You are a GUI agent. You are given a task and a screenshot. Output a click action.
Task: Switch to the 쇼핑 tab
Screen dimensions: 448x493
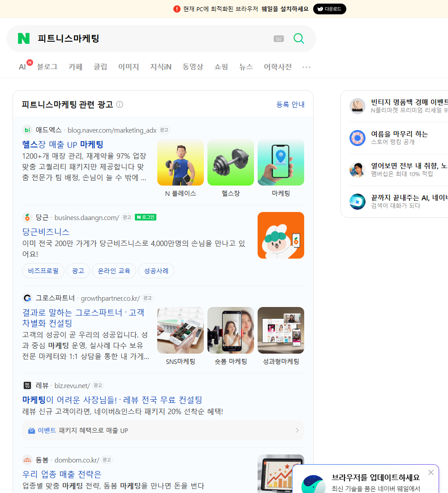(x=221, y=67)
